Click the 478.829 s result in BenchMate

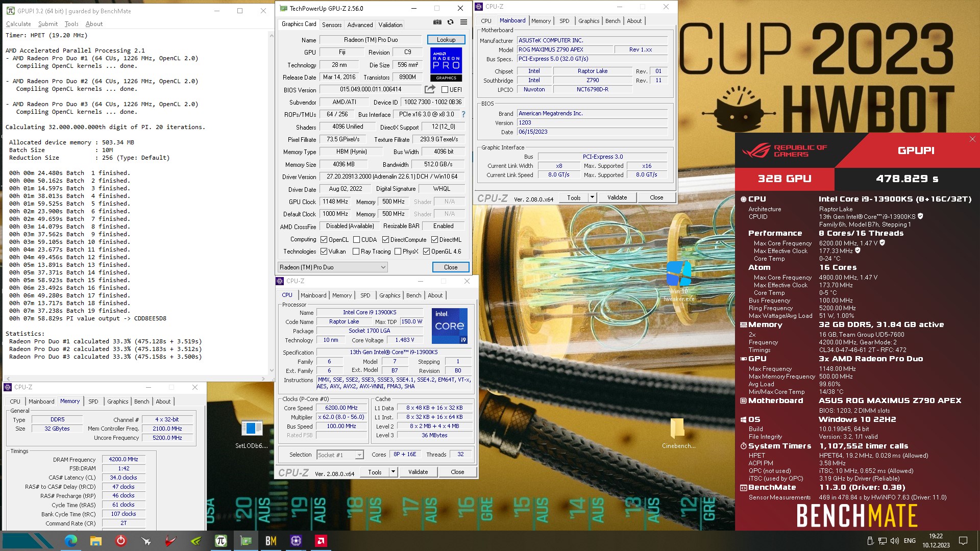(907, 179)
